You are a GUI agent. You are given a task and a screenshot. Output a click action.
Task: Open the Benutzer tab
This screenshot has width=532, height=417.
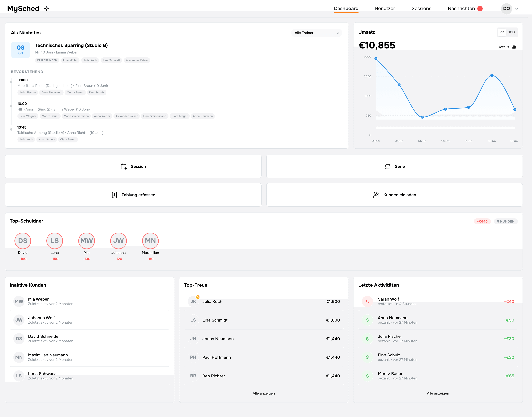[385, 9]
